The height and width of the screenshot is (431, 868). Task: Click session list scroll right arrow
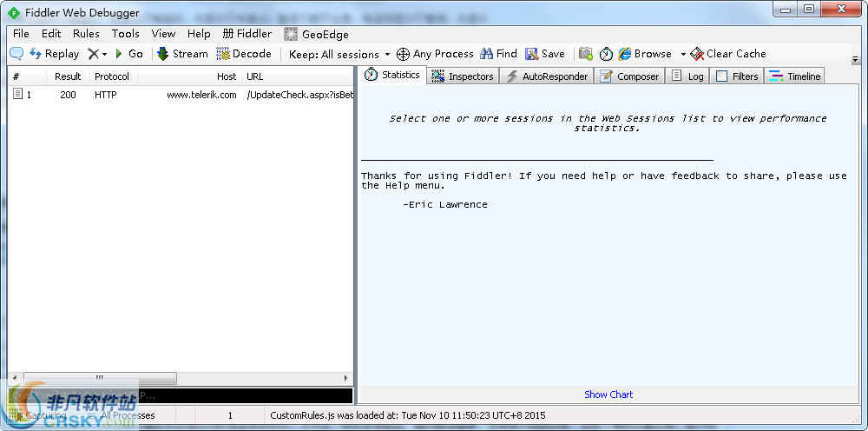(346, 378)
